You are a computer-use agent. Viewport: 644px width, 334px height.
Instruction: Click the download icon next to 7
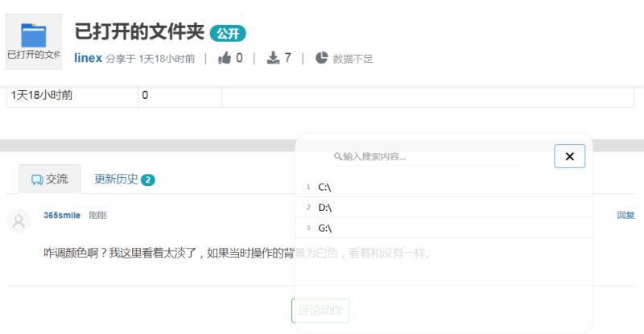pyautogui.click(x=273, y=58)
